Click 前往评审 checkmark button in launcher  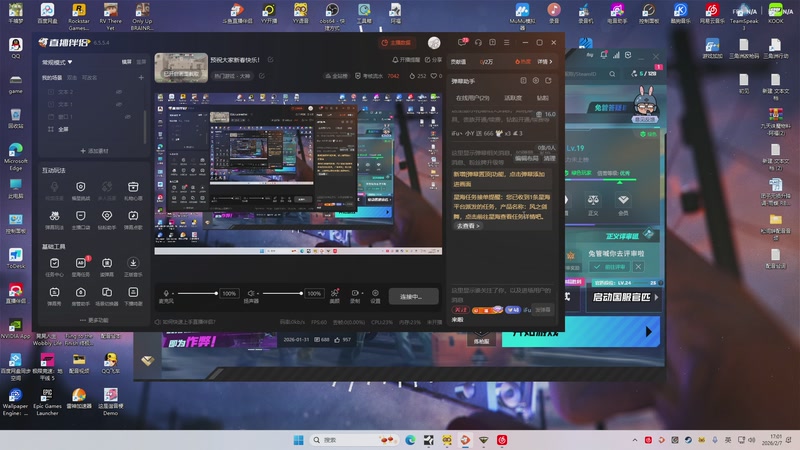click(x=610, y=266)
